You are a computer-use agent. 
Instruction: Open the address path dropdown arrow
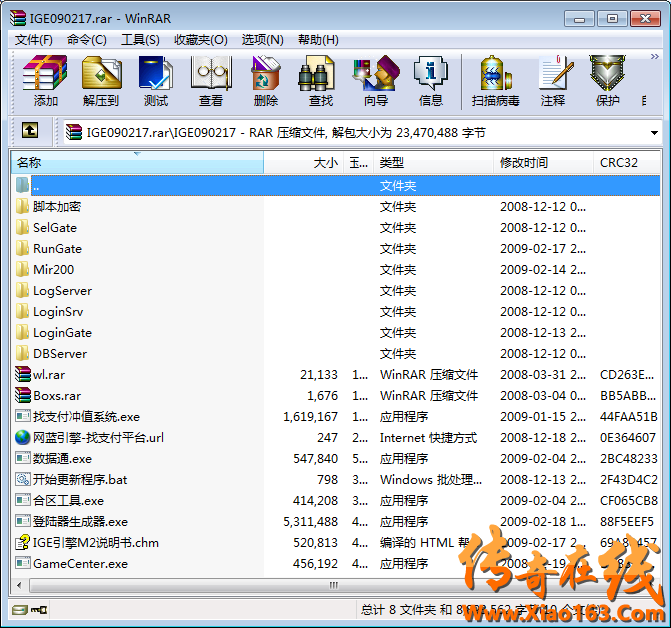654,133
